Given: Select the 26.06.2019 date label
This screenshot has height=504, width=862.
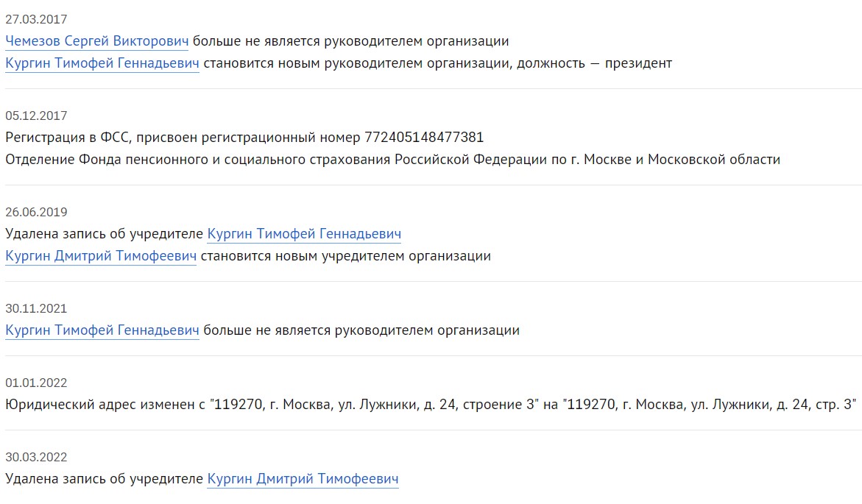Looking at the screenshot, I should point(36,212).
